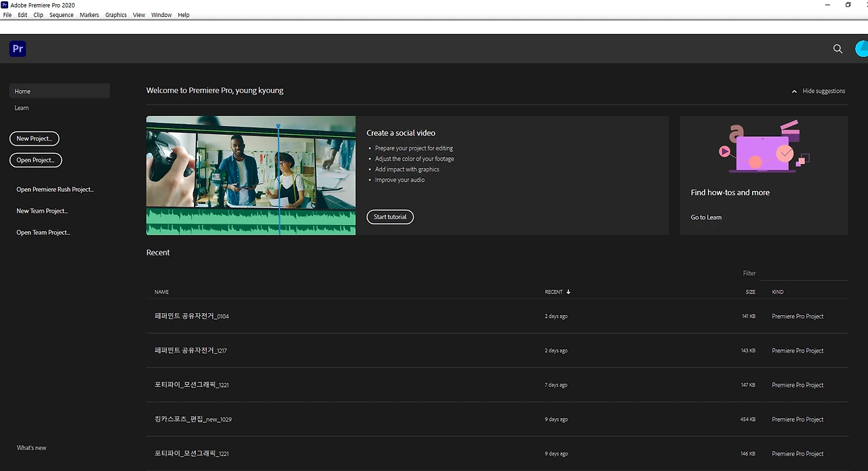The width and height of the screenshot is (868, 471).
Task: Open Premiere Rush Project link
Action: pyautogui.click(x=55, y=190)
